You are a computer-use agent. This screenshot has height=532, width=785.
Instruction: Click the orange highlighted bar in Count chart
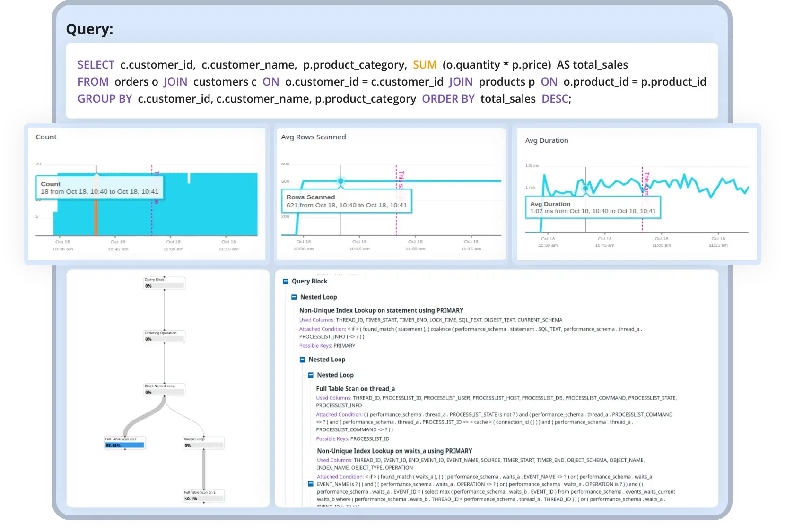96,217
